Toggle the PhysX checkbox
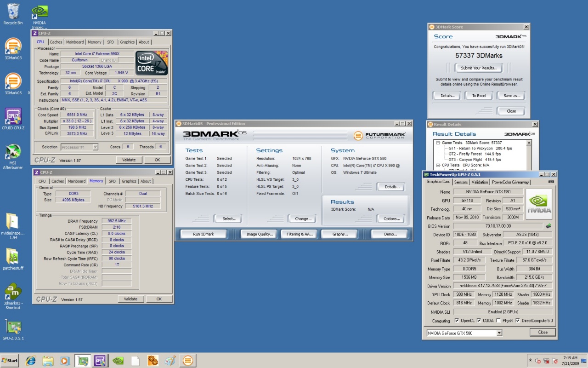Screen dimensions: 588x368 (x=498, y=321)
